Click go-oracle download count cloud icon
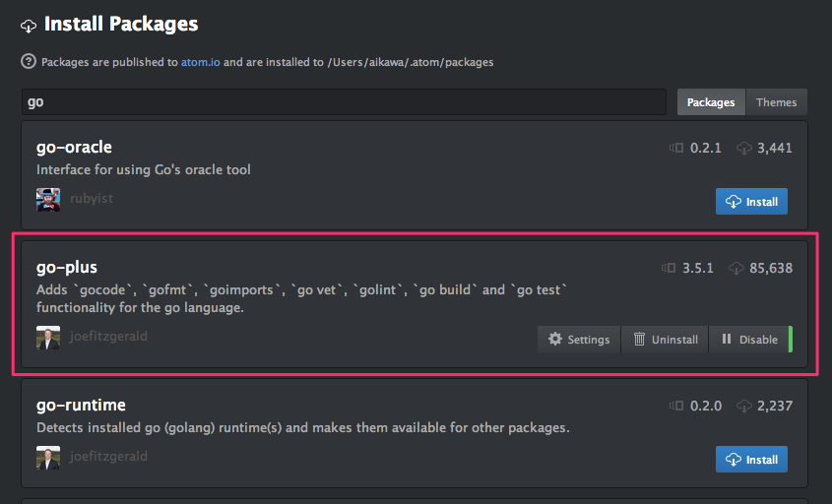 (x=744, y=148)
